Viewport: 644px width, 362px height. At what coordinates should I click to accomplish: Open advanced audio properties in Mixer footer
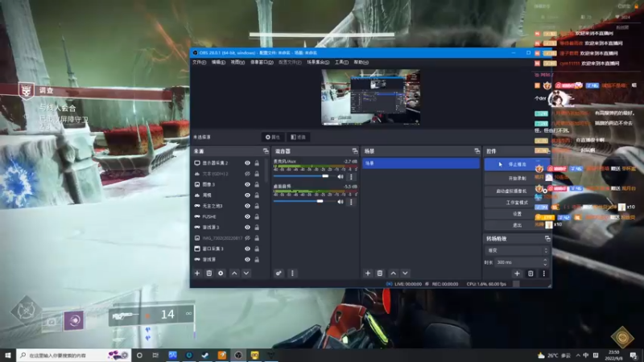[x=279, y=274]
